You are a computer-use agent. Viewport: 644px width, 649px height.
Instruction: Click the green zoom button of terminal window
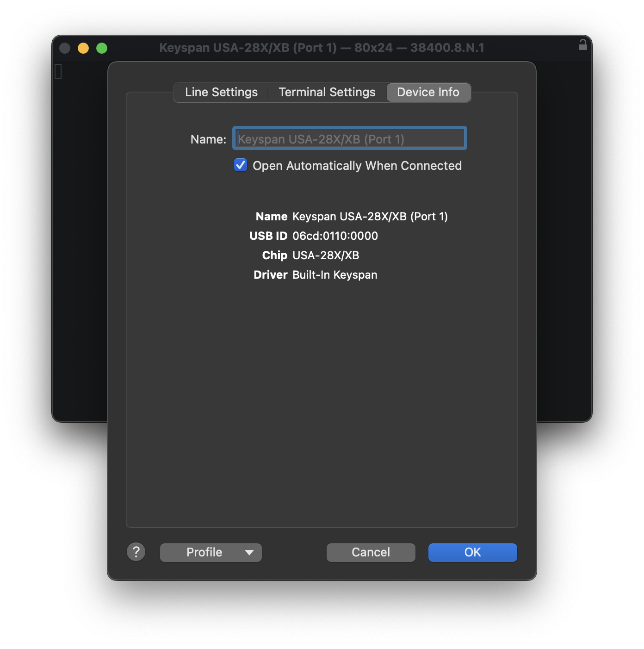(102, 48)
